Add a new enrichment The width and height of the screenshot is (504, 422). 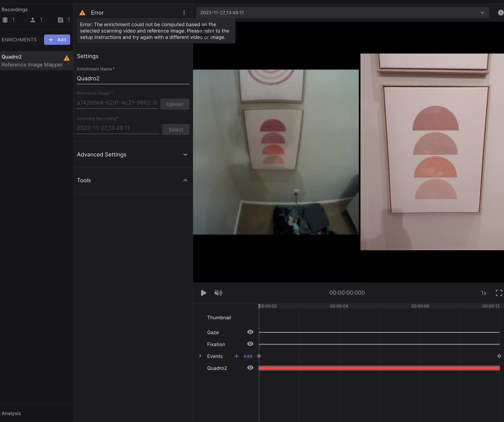[x=57, y=40]
